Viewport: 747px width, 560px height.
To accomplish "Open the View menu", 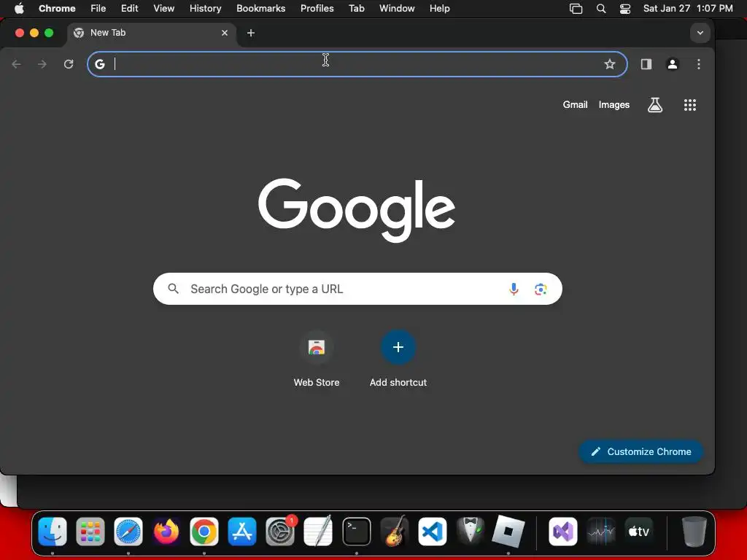I will click(x=163, y=9).
